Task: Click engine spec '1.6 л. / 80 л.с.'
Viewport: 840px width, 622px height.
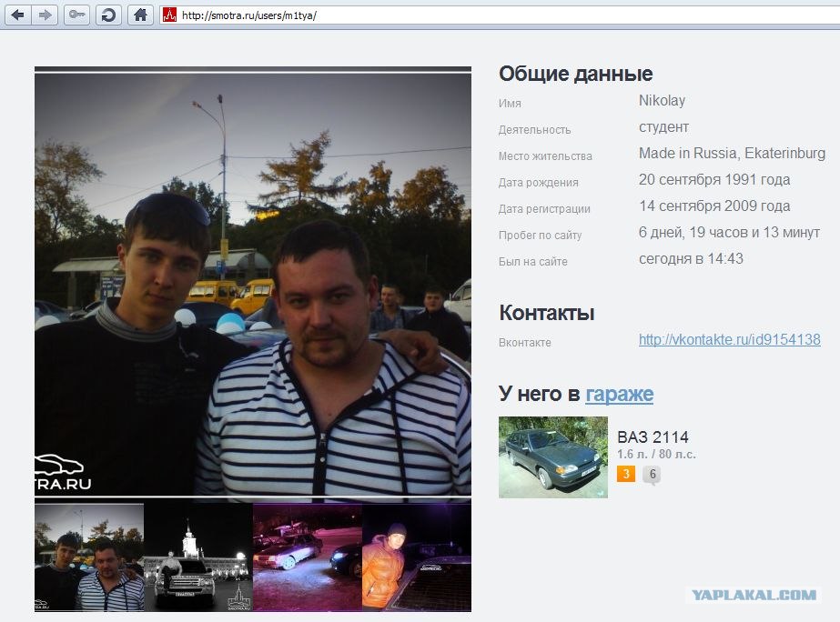Action: click(656, 455)
